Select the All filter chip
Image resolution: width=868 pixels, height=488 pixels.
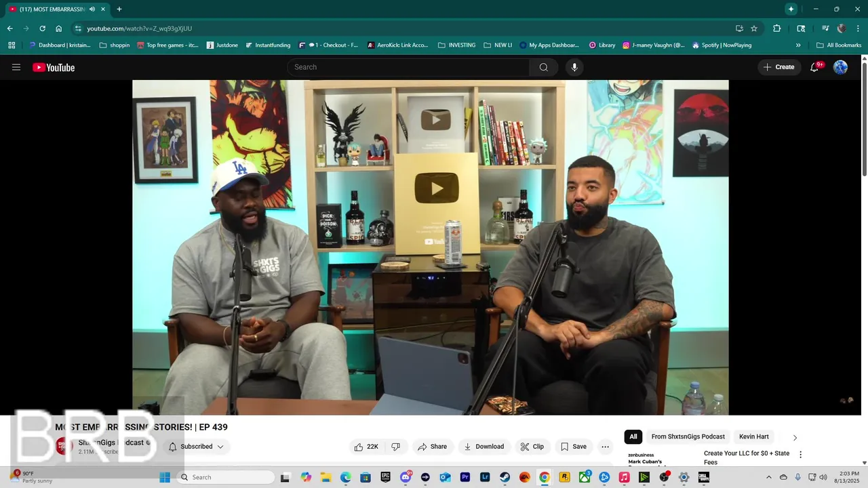click(x=633, y=436)
